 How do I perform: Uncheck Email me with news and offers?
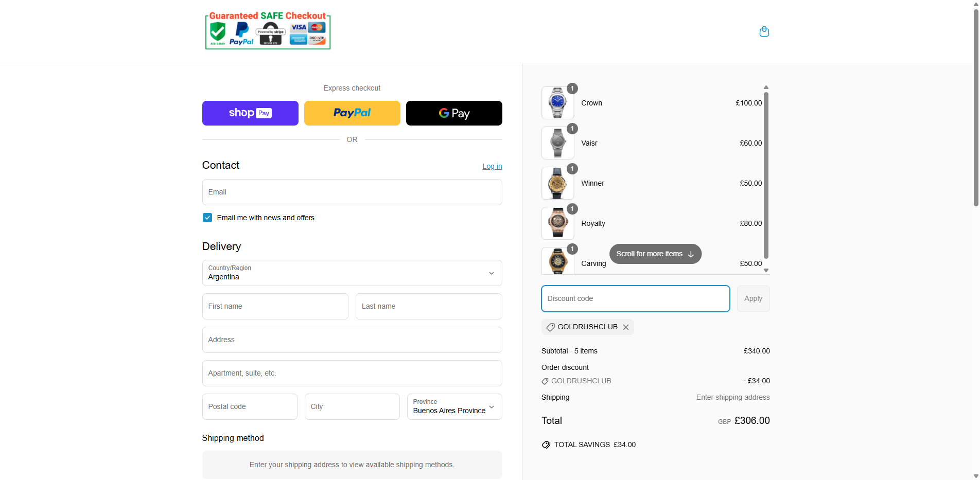point(207,218)
